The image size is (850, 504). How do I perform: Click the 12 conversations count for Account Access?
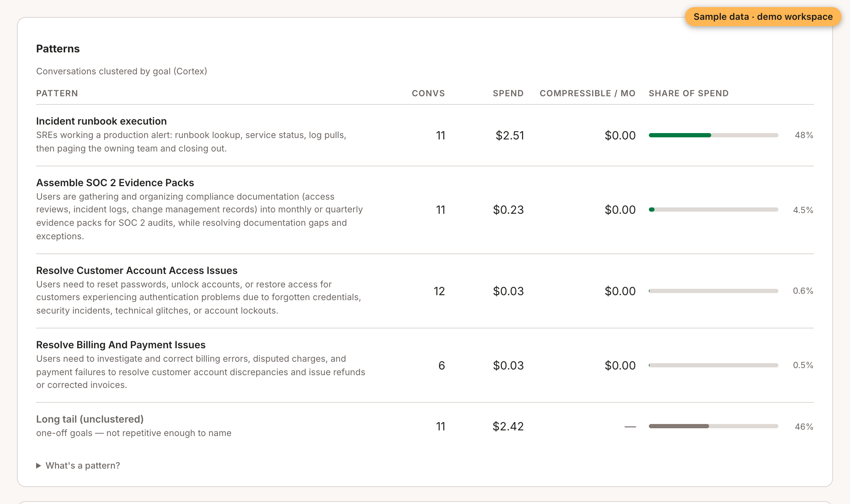(x=439, y=291)
